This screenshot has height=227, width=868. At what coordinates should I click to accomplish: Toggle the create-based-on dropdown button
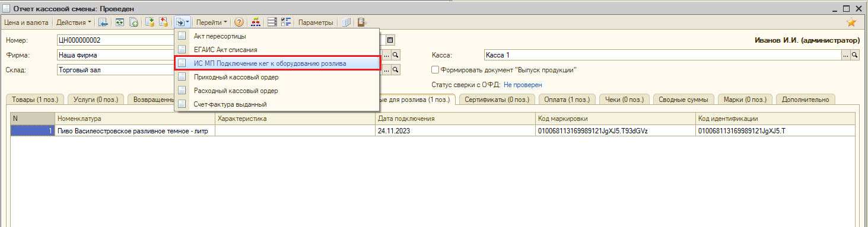(x=182, y=23)
